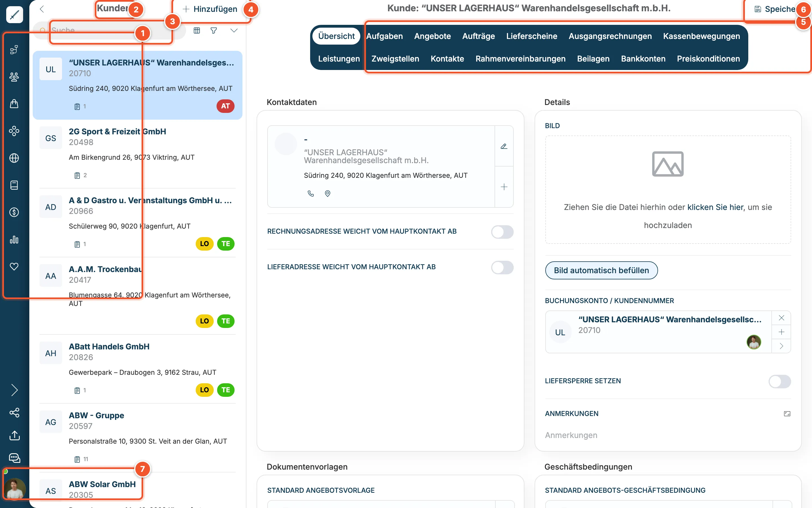Go back using the left chevron arrow
This screenshot has width=812, height=508.
coord(42,9)
